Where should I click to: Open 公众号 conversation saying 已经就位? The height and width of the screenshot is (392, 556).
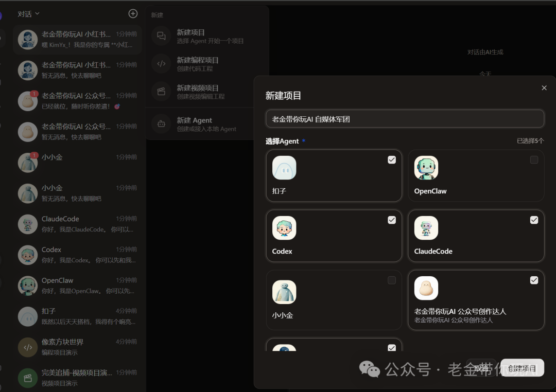(x=77, y=101)
